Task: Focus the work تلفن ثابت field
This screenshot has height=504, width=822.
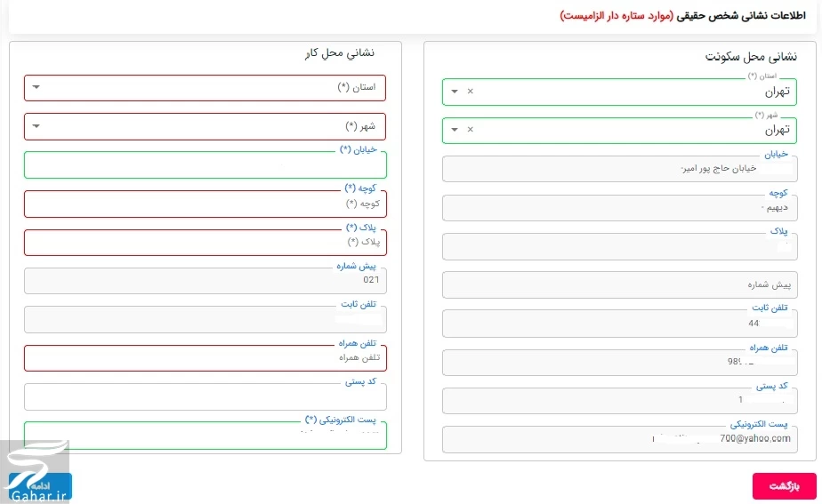Action: tap(205, 319)
